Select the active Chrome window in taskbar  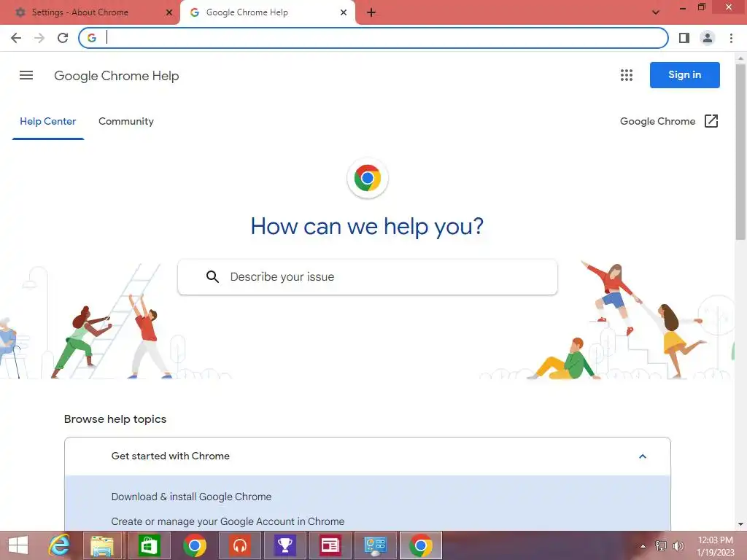point(421,545)
